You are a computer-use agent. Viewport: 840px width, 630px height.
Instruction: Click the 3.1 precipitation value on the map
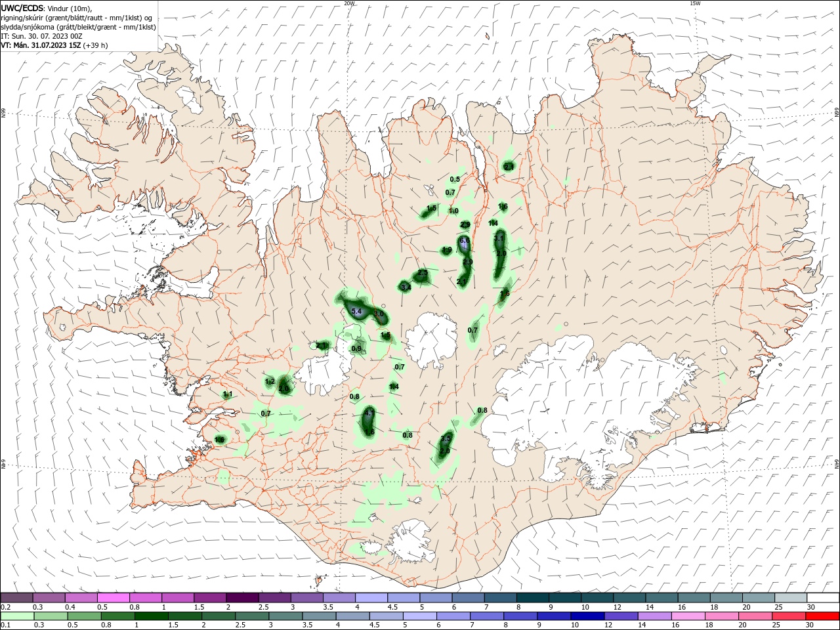[499, 239]
